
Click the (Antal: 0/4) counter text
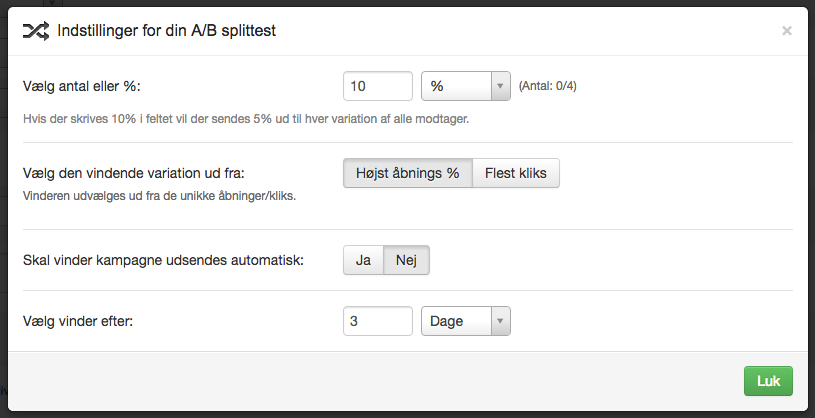click(x=547, y=86)
